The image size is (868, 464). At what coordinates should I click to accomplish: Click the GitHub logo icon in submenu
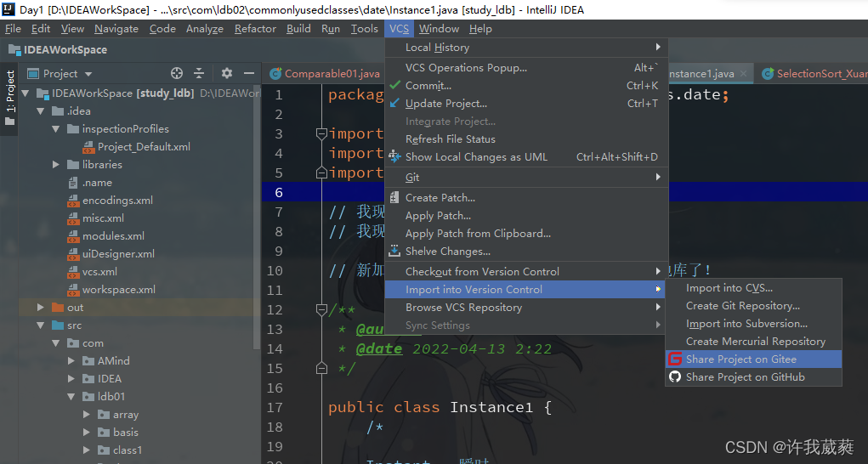pos(675,376)
